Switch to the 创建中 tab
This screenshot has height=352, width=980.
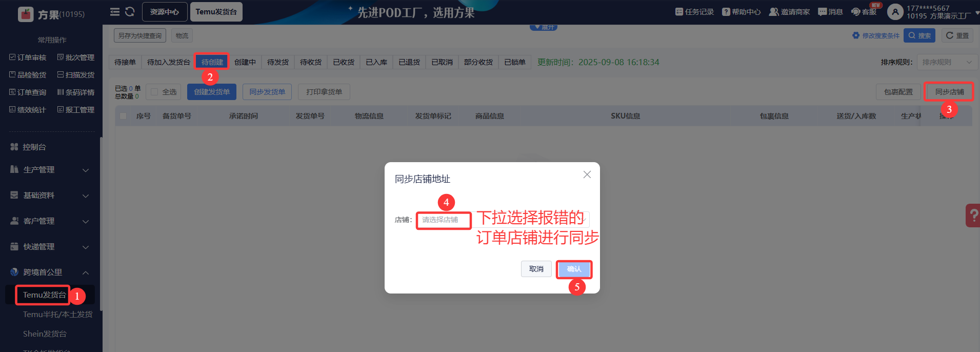point(245,62)
